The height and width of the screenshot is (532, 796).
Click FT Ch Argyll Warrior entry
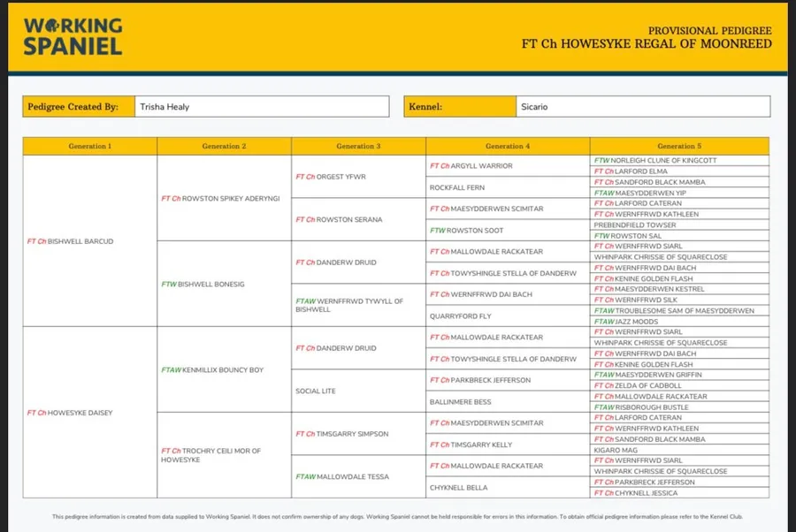[471, 166]
